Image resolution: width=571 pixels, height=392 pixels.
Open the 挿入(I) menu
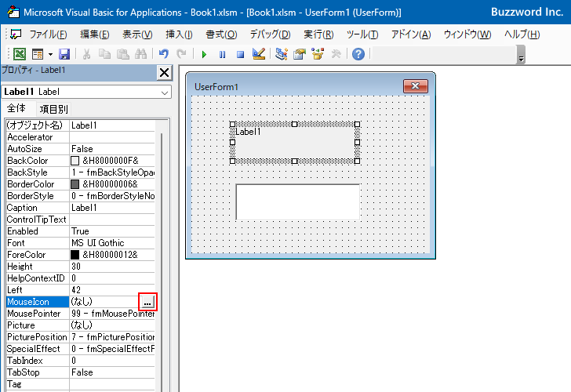click(179, 34)
